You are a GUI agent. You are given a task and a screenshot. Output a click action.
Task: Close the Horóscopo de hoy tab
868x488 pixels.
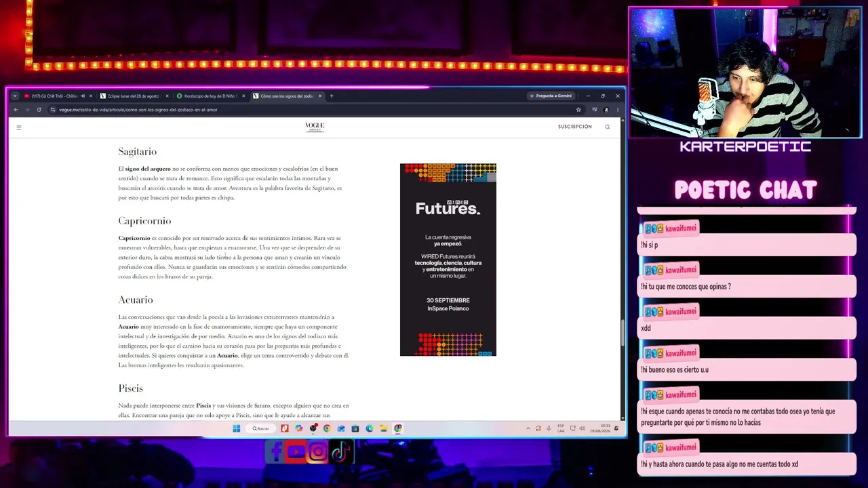point(243,96)
